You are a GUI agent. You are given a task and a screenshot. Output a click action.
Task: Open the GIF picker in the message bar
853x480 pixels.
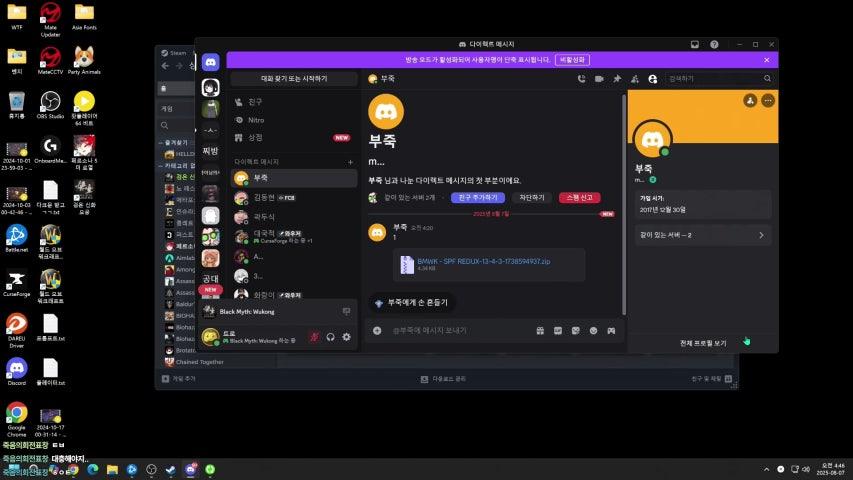[x=558, y=330]
